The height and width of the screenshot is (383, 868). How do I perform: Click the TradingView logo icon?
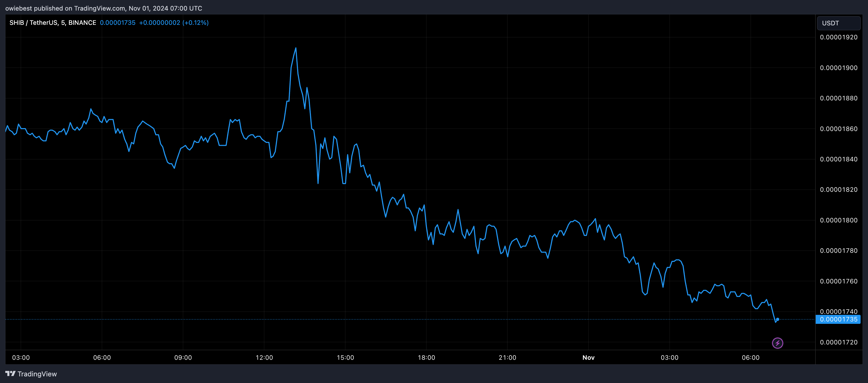11,373
